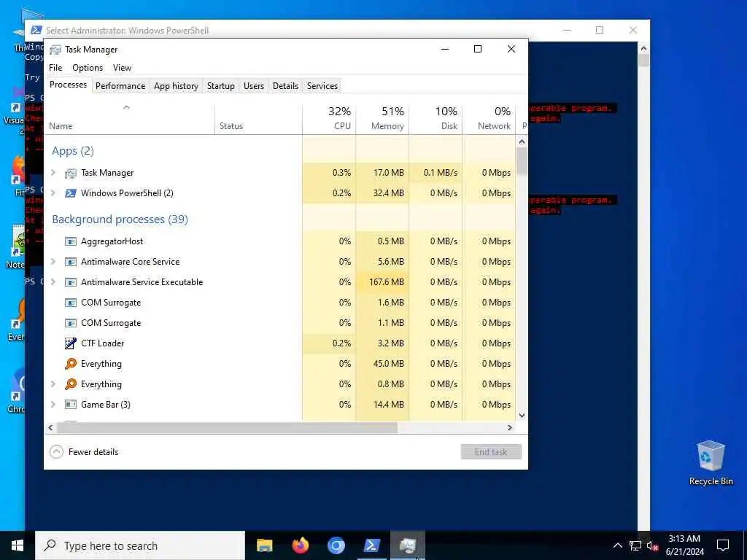747x560 pixels.
Task: Expand the Game Bar (3) group
Action: click(x=53, y=405)
